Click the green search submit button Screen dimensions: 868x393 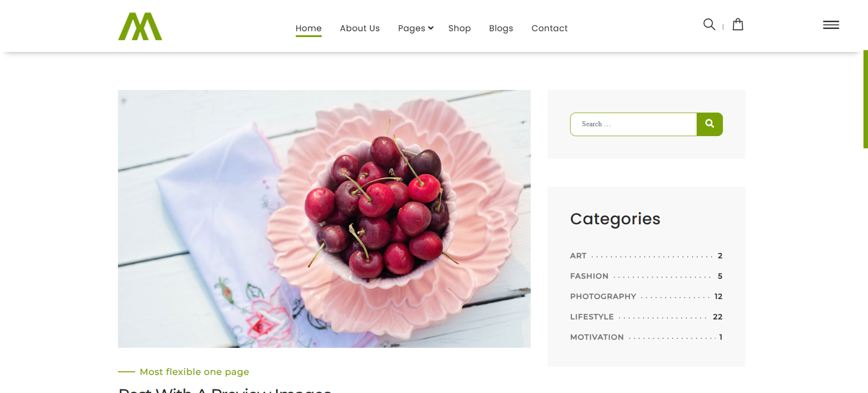pyautogui.click(x=710, y=124)
